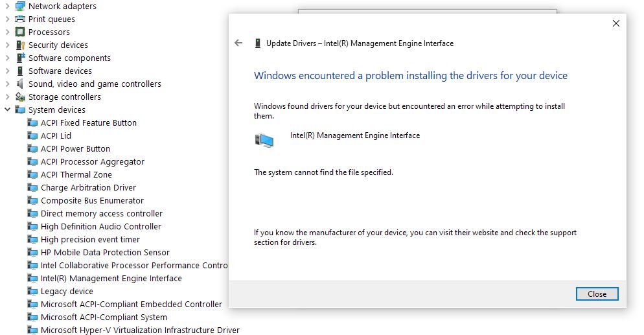Expand the Print queues category
This screenshot has width=644, height=335.
tap(7, 19)
